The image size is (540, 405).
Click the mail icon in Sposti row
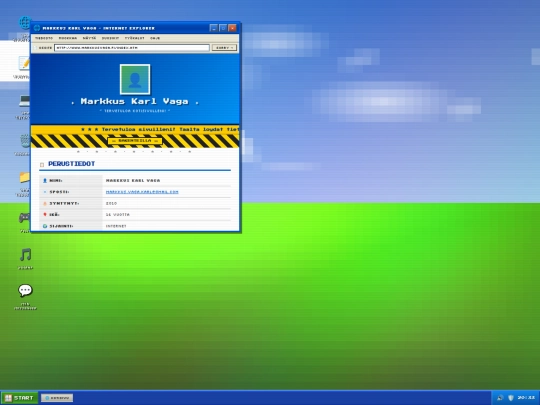45,192
